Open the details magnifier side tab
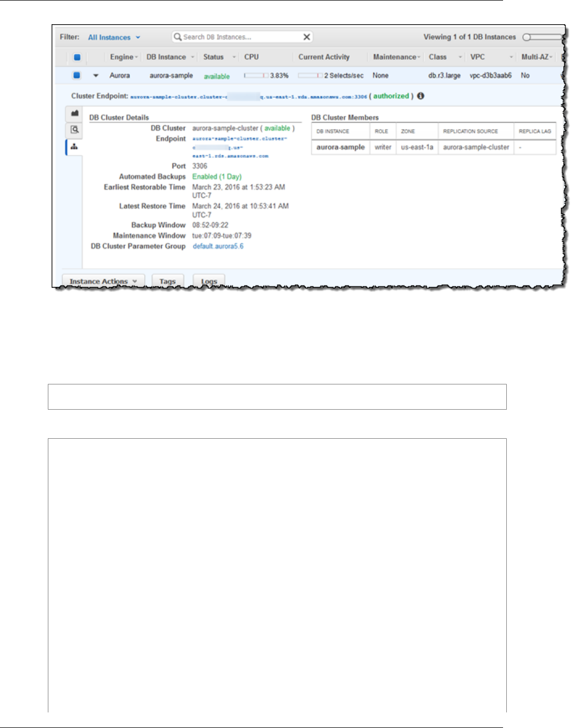The width and height of the screenshot is (574, 728). 75,130
